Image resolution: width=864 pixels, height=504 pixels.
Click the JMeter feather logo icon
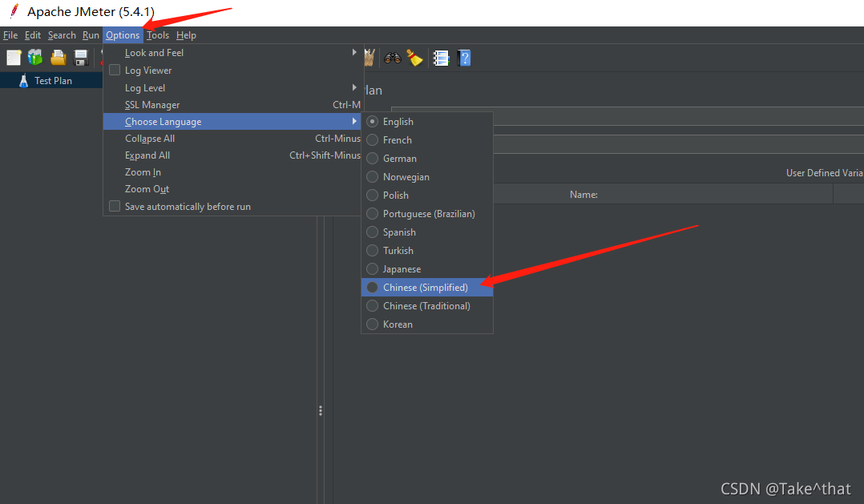(x=14, y=10)
